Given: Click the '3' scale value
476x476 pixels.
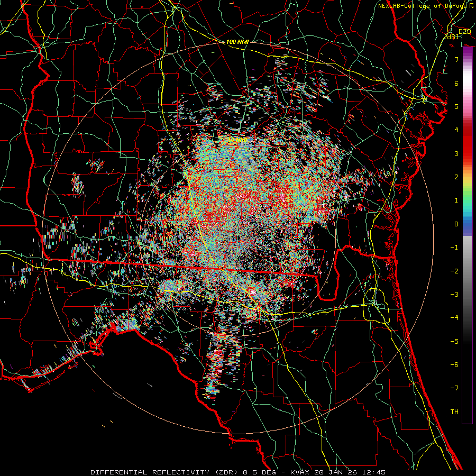Looking at the screenshot, I should (456, 153).
